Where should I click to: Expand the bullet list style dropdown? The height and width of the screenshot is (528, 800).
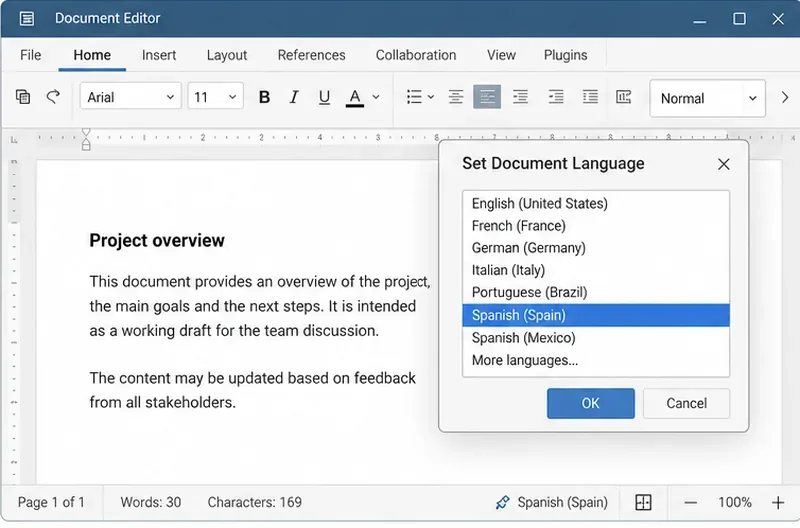tap(431, 97)
